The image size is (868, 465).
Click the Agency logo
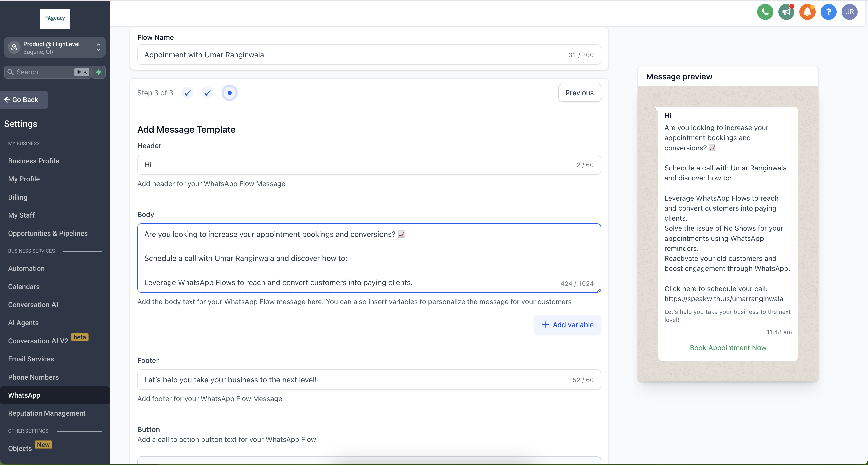[55, 18]
